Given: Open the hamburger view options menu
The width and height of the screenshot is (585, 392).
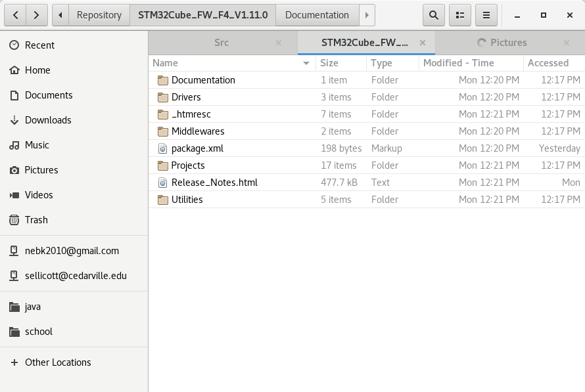Looking at the screenshot, I should coord(486,15).
